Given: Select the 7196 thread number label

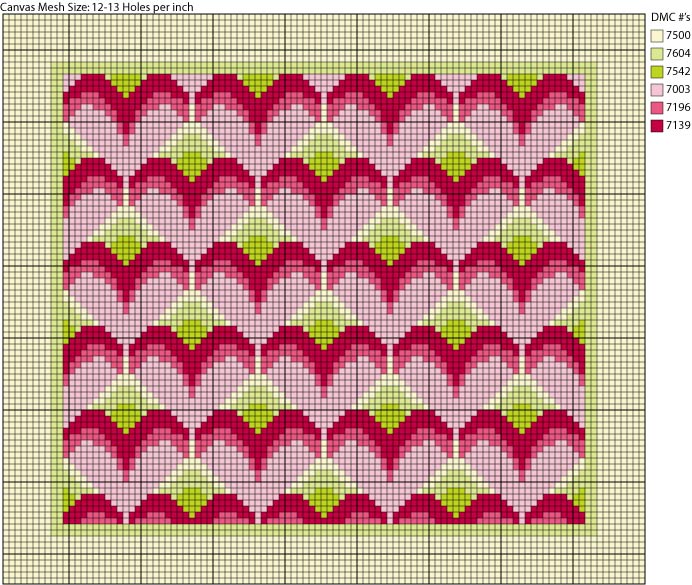Looking at the screenshot, I should (677, 108).
